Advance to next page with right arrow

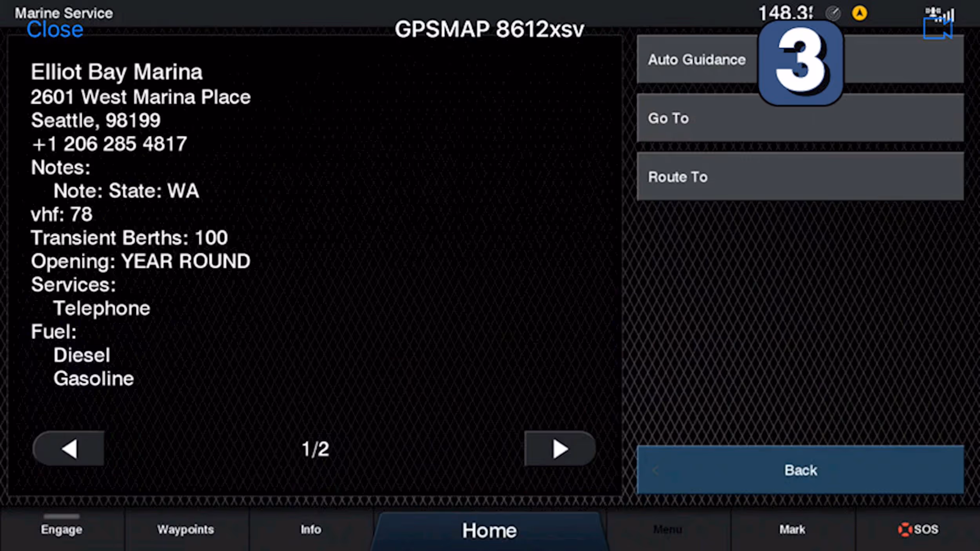560,448
